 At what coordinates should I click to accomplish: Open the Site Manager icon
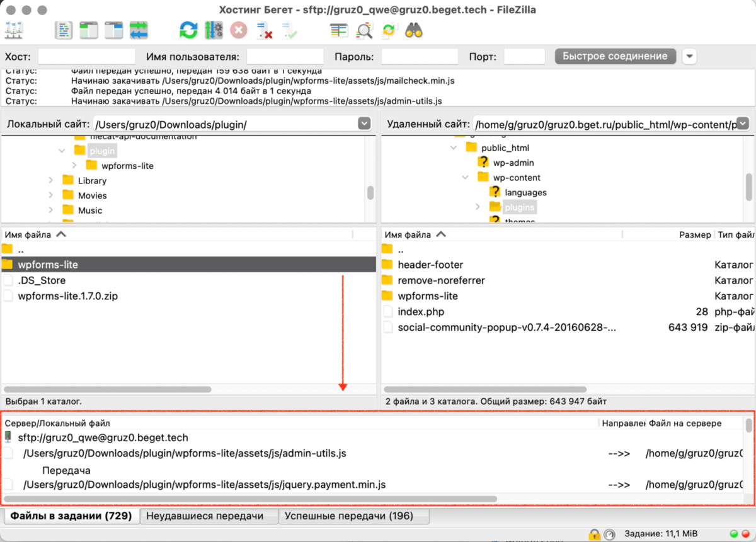click(14, 30)
